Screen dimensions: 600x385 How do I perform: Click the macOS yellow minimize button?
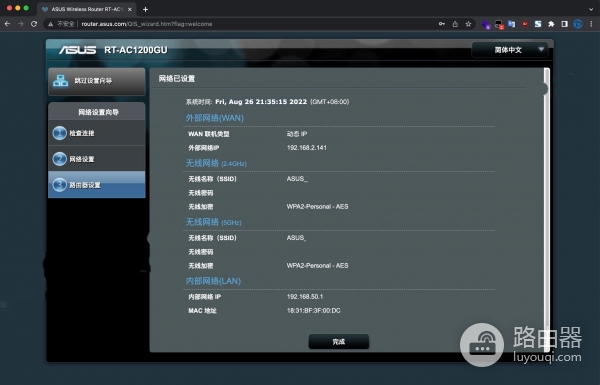18,8
